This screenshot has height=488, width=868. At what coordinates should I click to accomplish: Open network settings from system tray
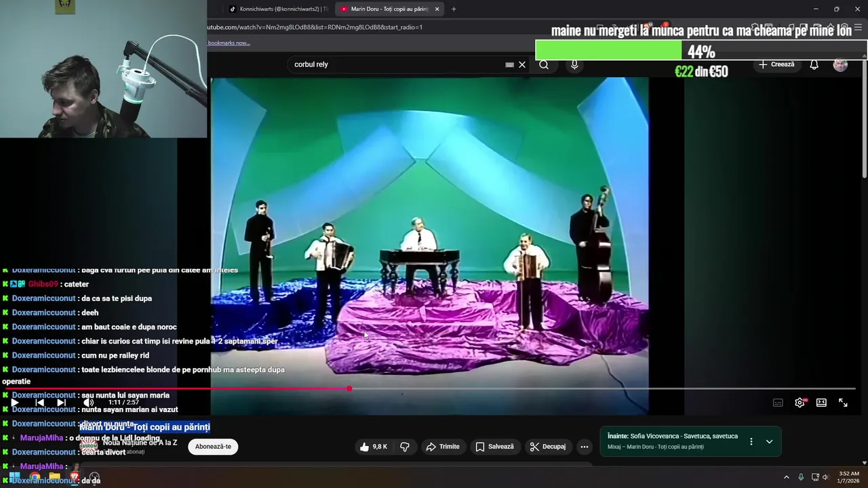pyautogui.click(x=815, y=477)
